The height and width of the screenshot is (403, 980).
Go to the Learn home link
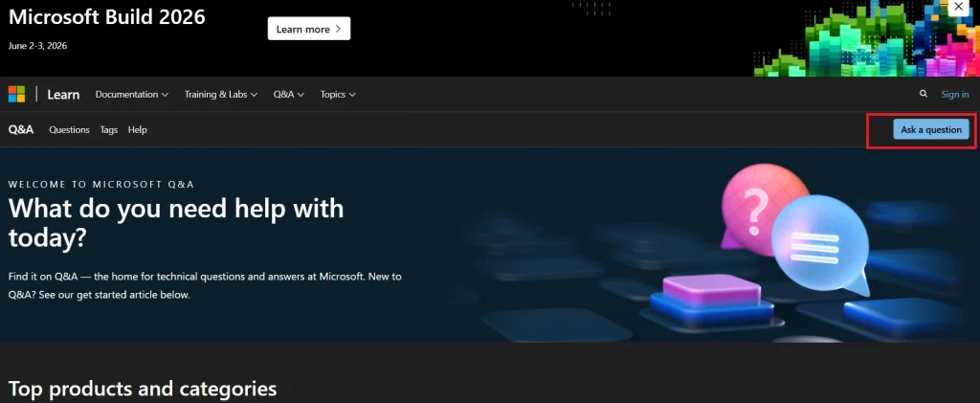(63, 95)
